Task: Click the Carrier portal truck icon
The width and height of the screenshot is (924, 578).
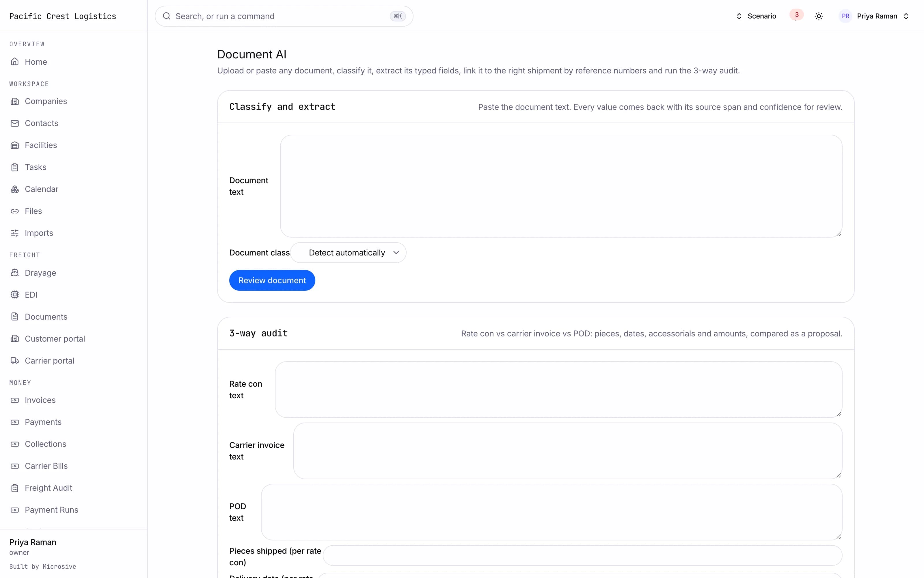Action: point(14,360)
